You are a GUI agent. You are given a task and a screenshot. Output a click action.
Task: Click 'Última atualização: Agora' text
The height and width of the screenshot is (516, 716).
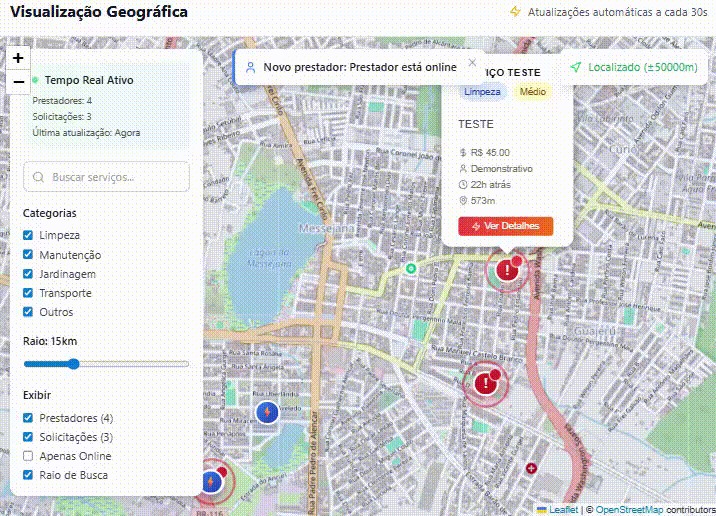pyautogui.click(x=86, y=133)
